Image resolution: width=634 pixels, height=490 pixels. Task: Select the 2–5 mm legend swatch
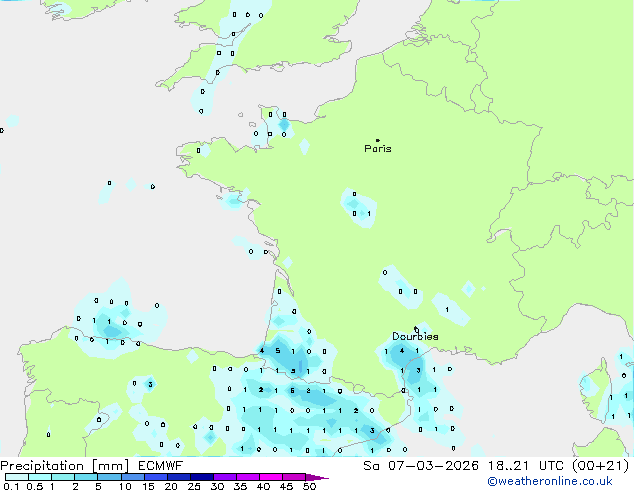click(x=86, y=477)
